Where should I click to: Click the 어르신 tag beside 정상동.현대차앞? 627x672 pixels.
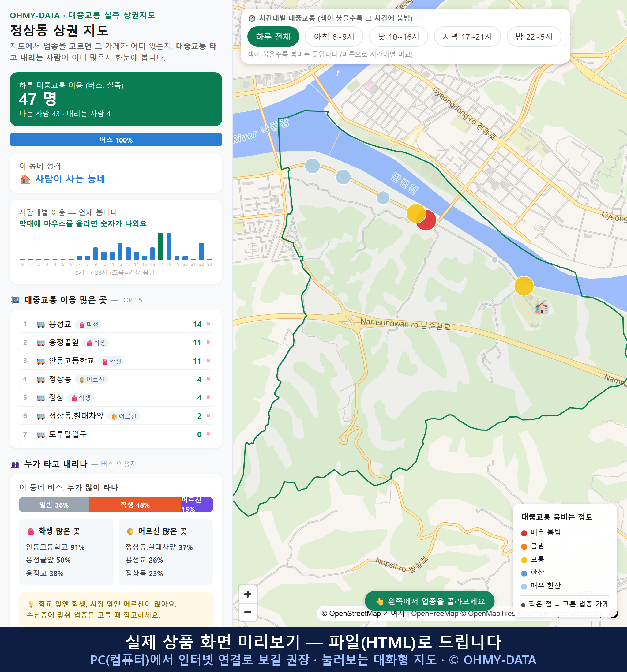coord(124,416)
